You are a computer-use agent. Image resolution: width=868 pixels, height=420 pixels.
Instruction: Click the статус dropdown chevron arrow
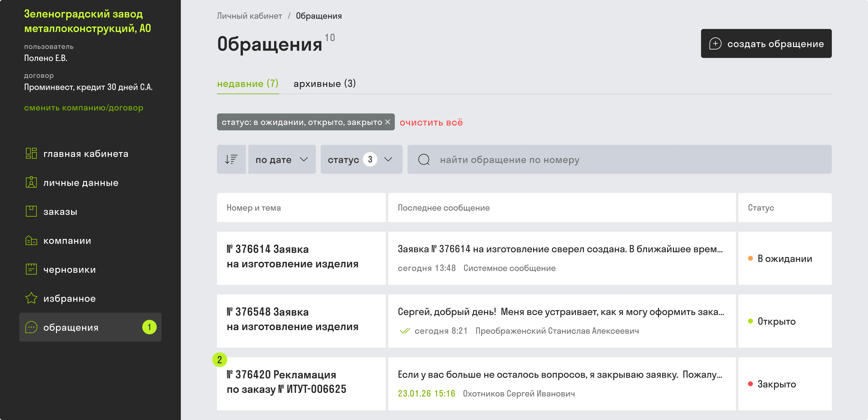click(x=388, y=159)
